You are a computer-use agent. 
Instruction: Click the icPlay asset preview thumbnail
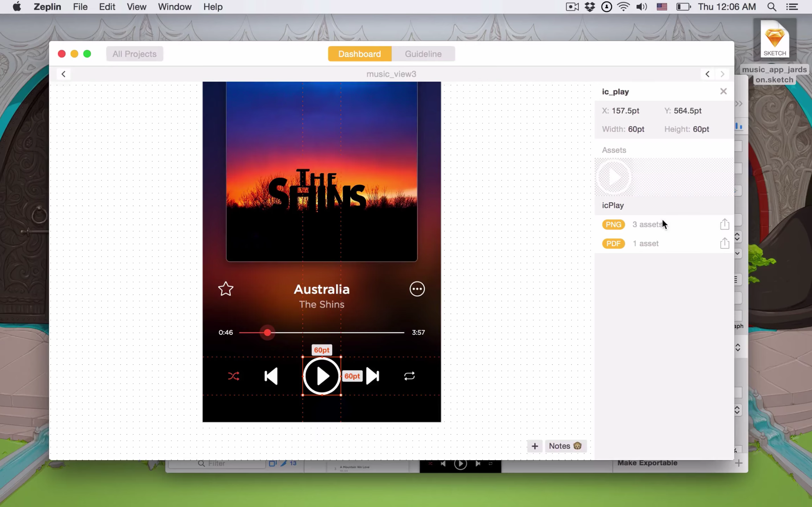(614, 177)
